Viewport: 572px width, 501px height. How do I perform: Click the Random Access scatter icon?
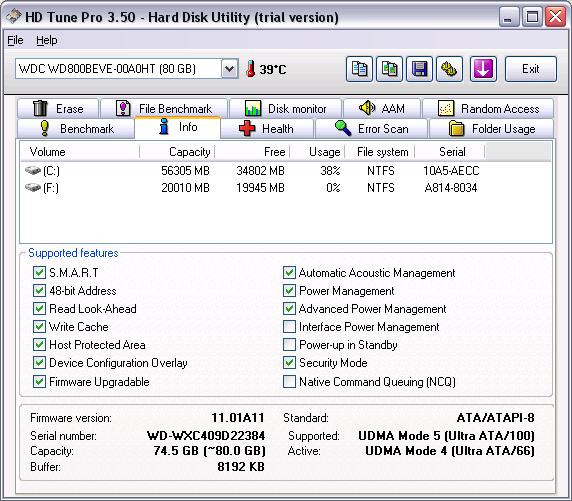pyautogui.click(x=446, y=108)
